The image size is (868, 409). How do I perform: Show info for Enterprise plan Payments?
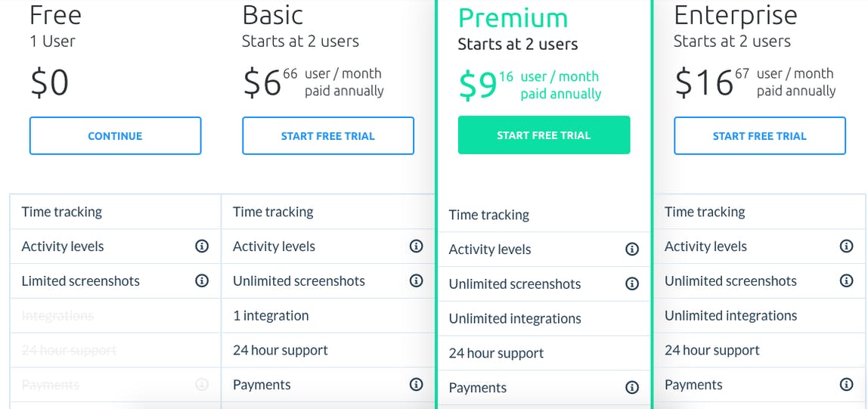pyautogui.click(x=847, y=385)
